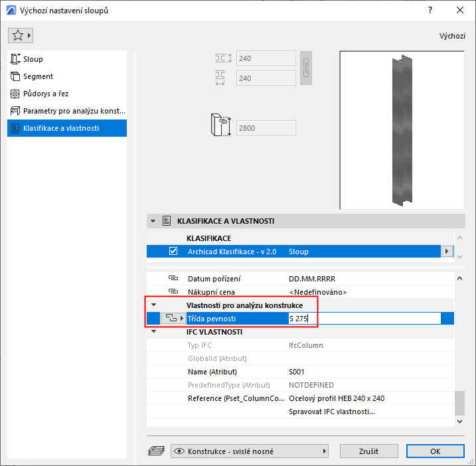Click the Zrušit button
Screen dimensions: 476x466
[368, 451]
